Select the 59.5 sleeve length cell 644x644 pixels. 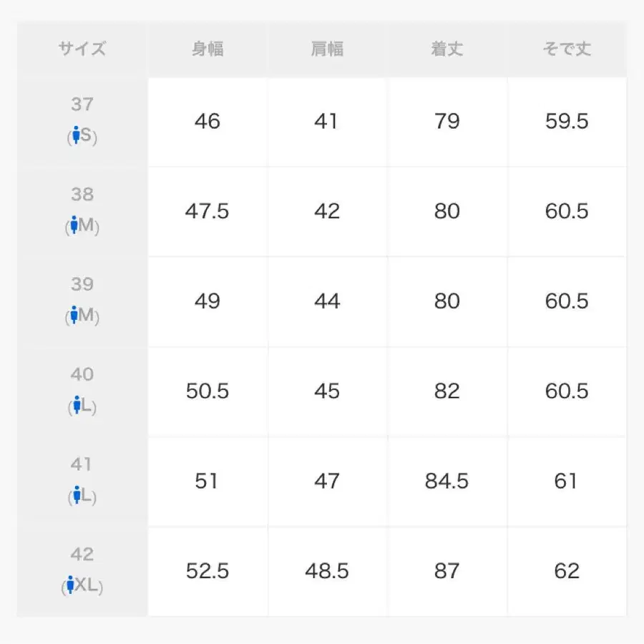coord(567,122)
